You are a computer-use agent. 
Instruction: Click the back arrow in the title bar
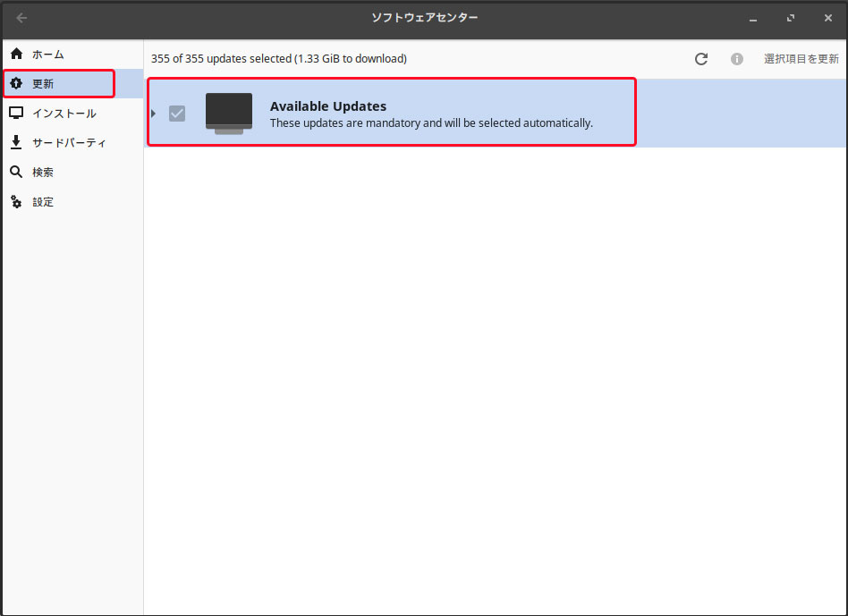pos(21,18)
